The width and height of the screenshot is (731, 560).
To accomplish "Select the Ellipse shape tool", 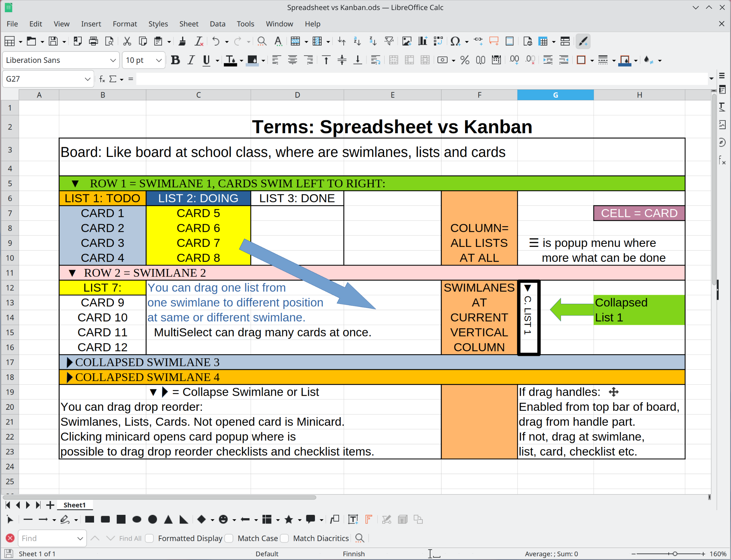I will [x=137, y=520].
